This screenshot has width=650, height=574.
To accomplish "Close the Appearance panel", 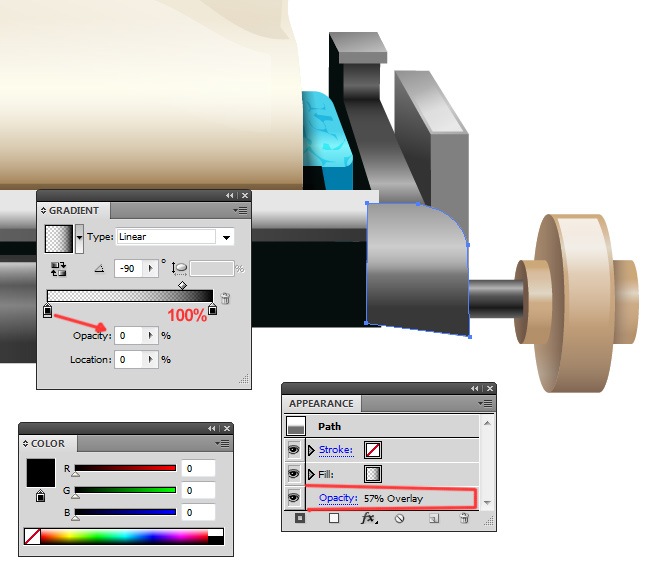I will (490, 388).
